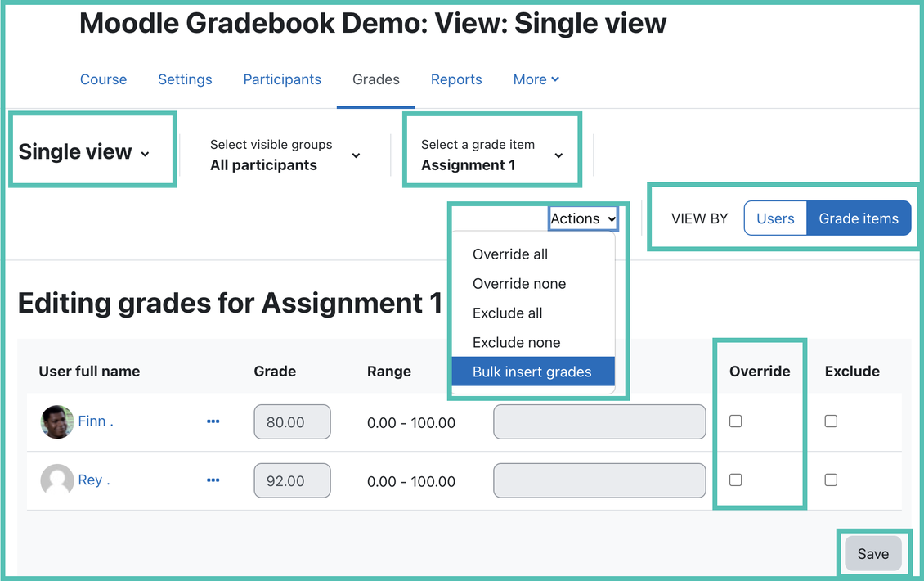924x581 pixels.
Task: Click Finn's feedback text field
Action: click(x=599, y=421)
